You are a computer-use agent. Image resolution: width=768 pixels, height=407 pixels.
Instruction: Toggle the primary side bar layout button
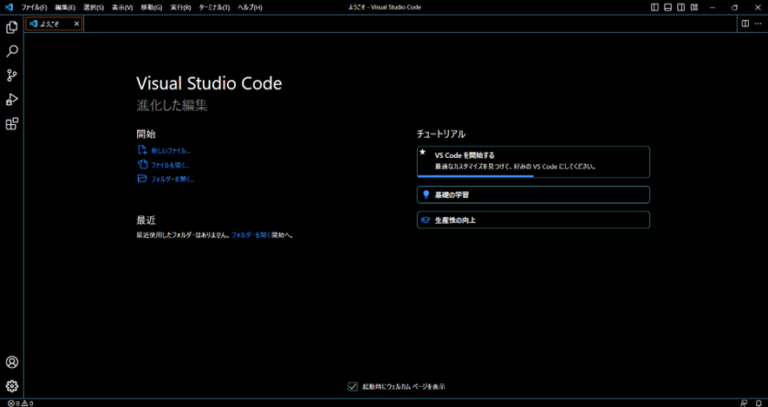pyautogui.click(x=654, y=7)
